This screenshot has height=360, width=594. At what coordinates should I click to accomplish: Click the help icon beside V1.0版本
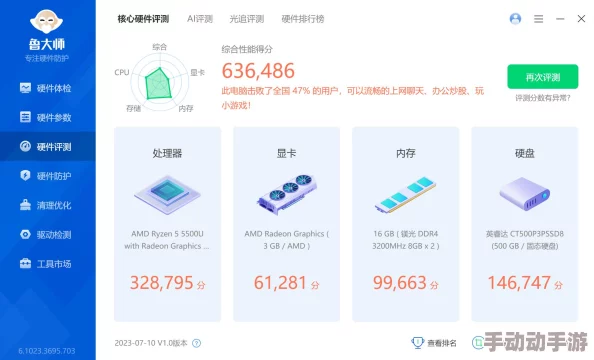tap(196, 343)
